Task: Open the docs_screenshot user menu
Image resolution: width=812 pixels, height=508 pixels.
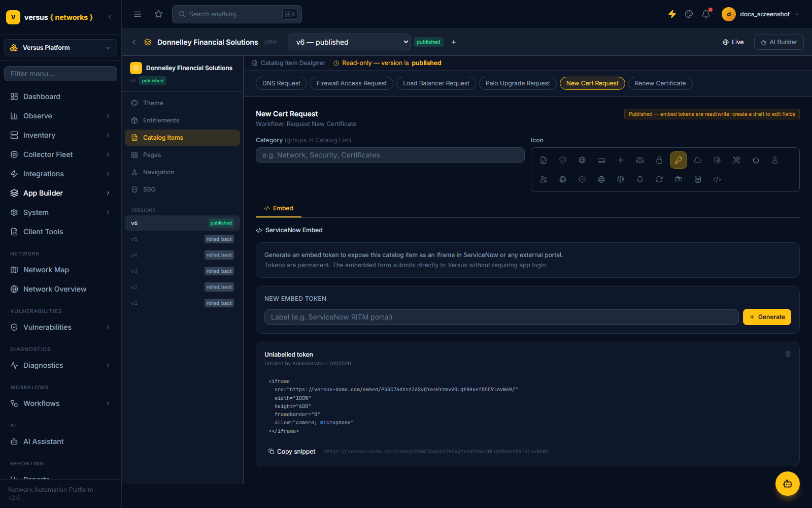Action: click(x=761, y=14)
